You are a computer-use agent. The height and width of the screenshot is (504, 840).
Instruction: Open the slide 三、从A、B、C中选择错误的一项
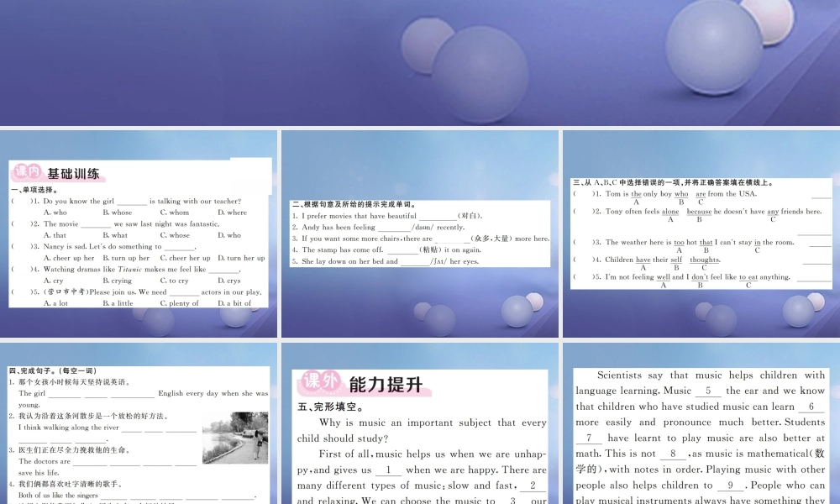click(701, 234)
